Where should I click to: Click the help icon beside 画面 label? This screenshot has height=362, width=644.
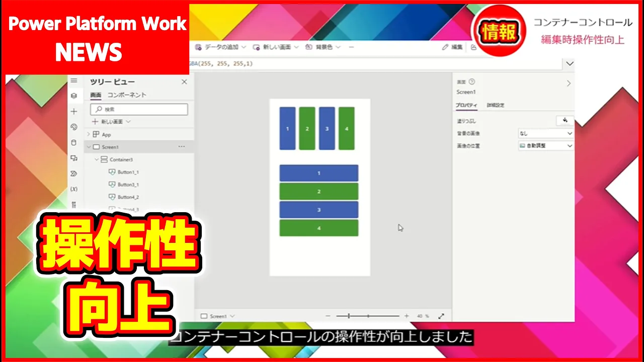pyautogui.click(x=472, y=82)
